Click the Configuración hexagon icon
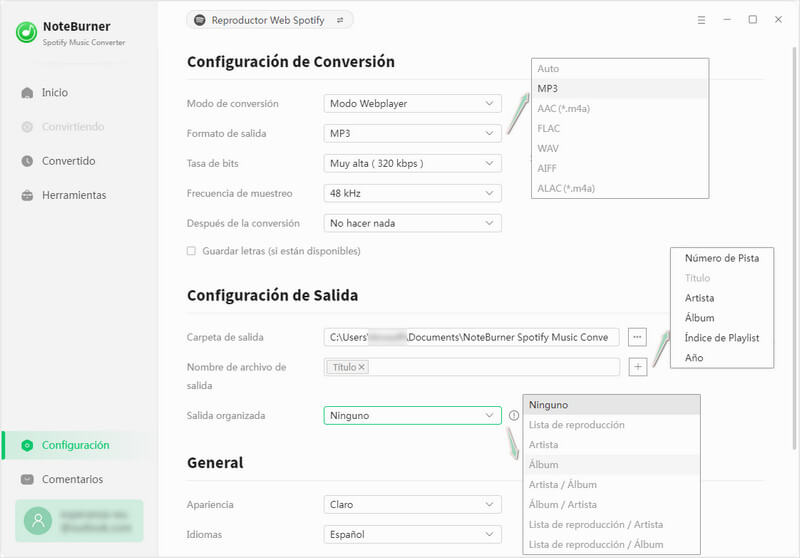 28,445
